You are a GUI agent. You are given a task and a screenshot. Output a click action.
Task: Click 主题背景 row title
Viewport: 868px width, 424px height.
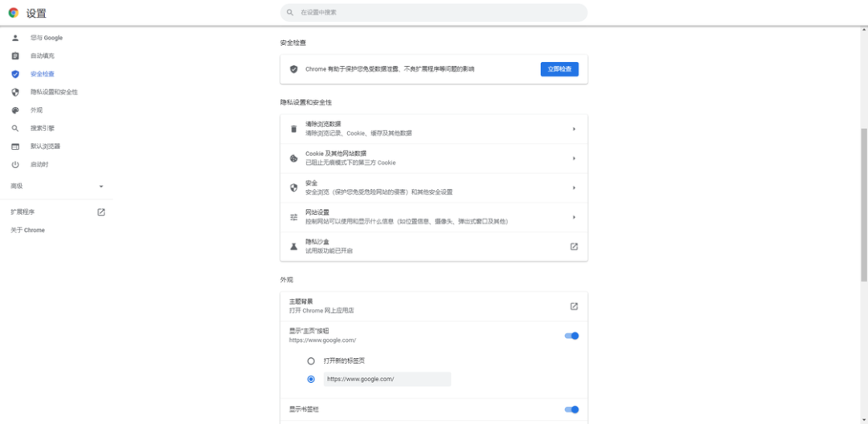tap(301, 302)
